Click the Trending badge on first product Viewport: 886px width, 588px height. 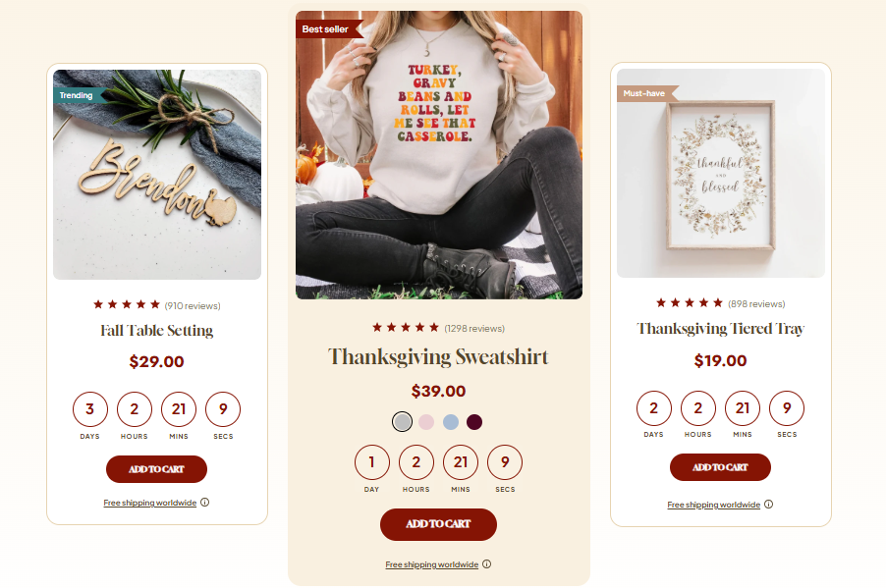point(79,95)
